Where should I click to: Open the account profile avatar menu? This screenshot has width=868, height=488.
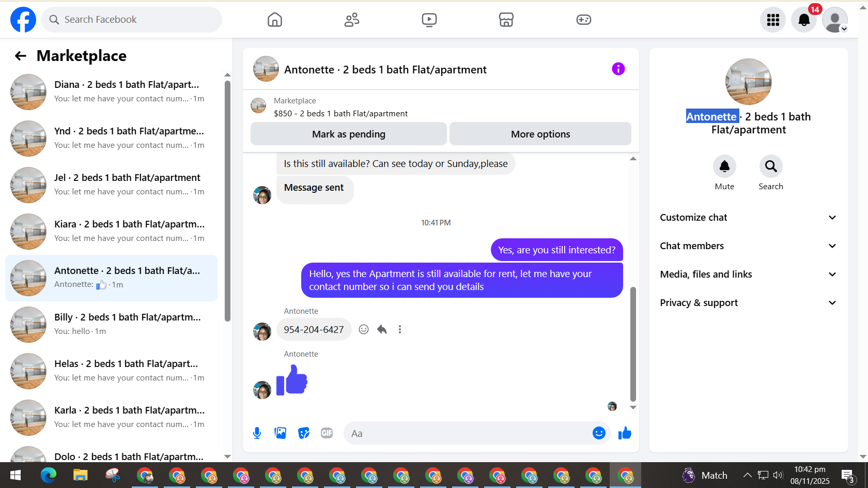click(835, 20)
